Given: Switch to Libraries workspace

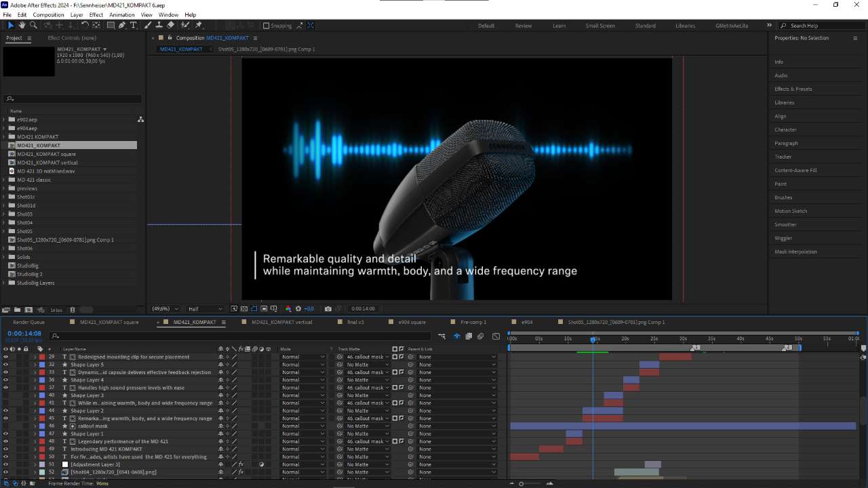Looking at the screenshot, I should click(x=685, y=26).
